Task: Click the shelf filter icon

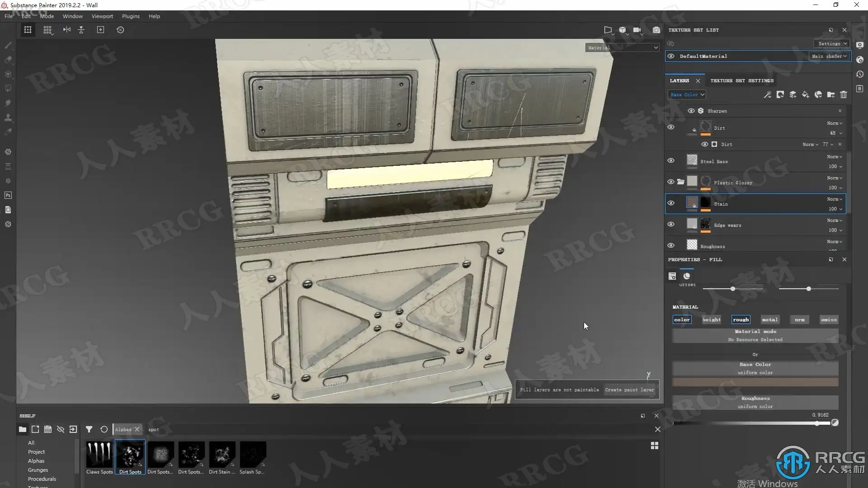Action: (89, 429)
